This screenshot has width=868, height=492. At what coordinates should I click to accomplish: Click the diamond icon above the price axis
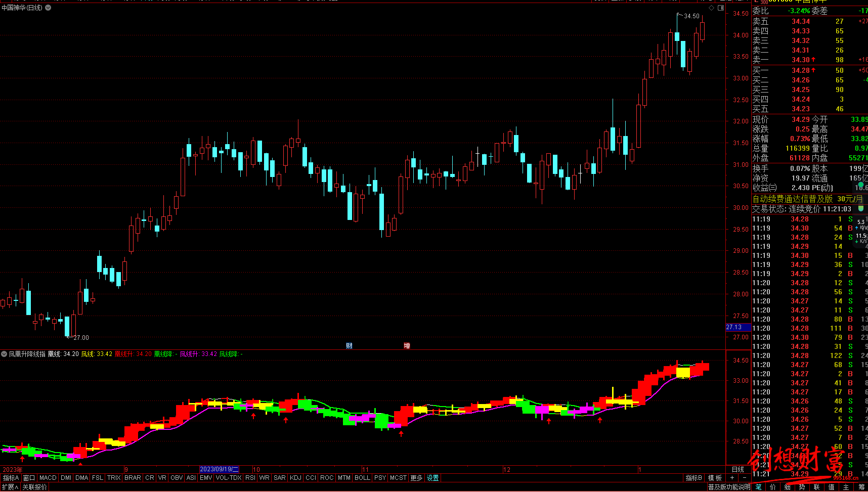click(712, 8)
